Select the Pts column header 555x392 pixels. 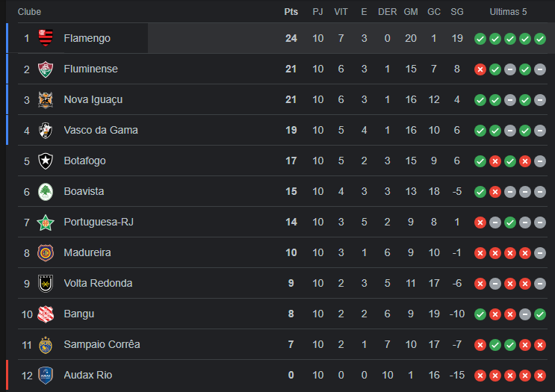point(291,12)
